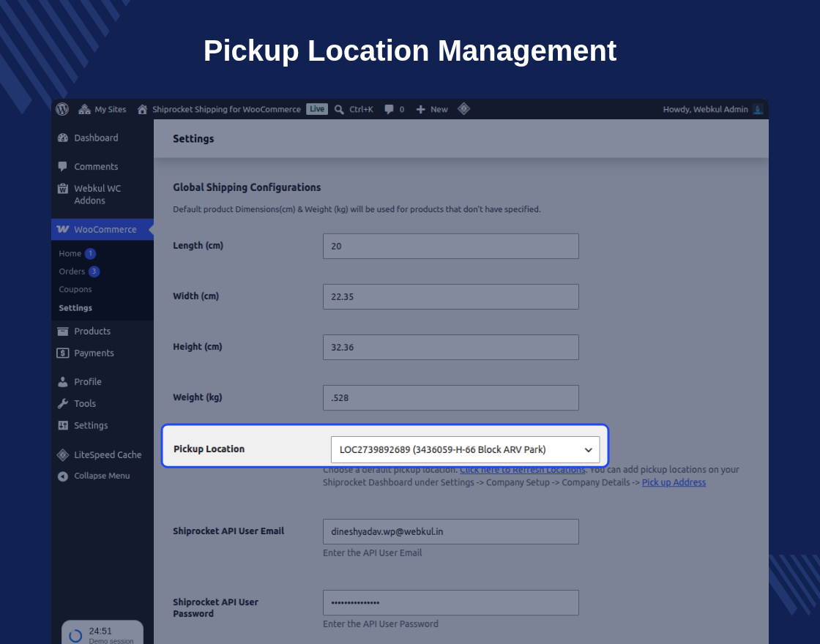Open the WooCommerce sidebar menu

click(102, 230)
